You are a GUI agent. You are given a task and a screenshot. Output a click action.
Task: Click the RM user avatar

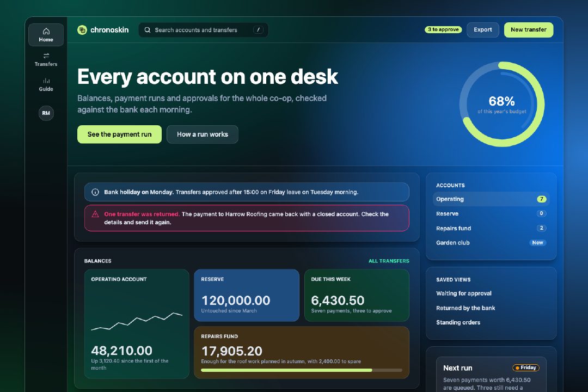pyautogui.click(x=46, y=113)
